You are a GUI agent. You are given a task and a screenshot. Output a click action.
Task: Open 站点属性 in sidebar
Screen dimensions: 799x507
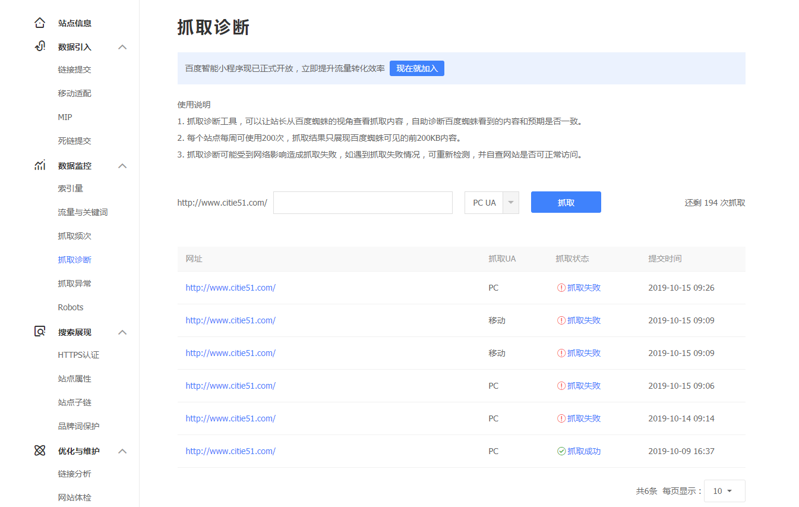[74, 379]
